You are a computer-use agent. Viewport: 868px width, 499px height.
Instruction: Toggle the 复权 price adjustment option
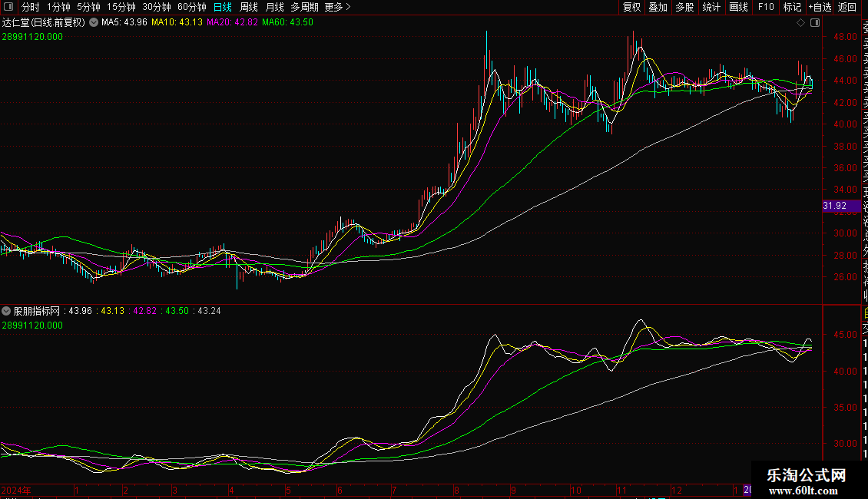[x=631, y=7]
